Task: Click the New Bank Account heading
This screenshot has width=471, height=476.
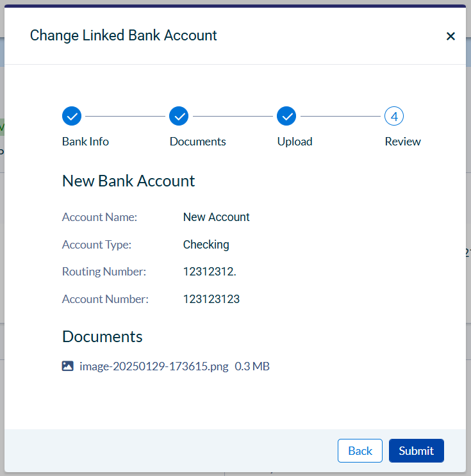Action: (128, 181)
